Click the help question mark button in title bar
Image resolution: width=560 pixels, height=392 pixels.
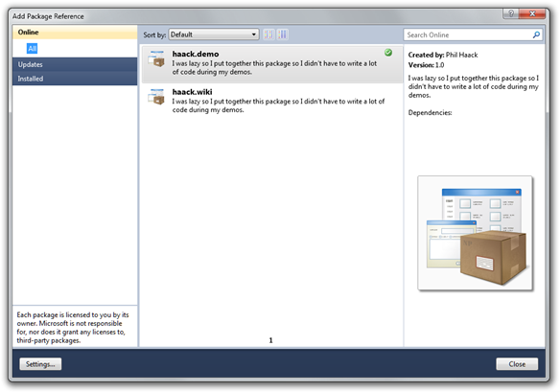(x=511, y=13)
